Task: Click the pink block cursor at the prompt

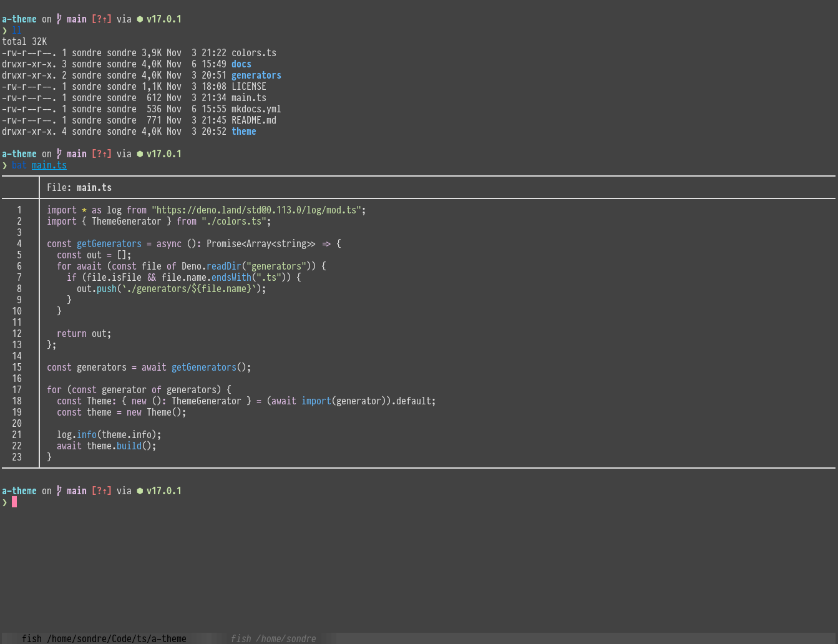Action: coord(14,502)
